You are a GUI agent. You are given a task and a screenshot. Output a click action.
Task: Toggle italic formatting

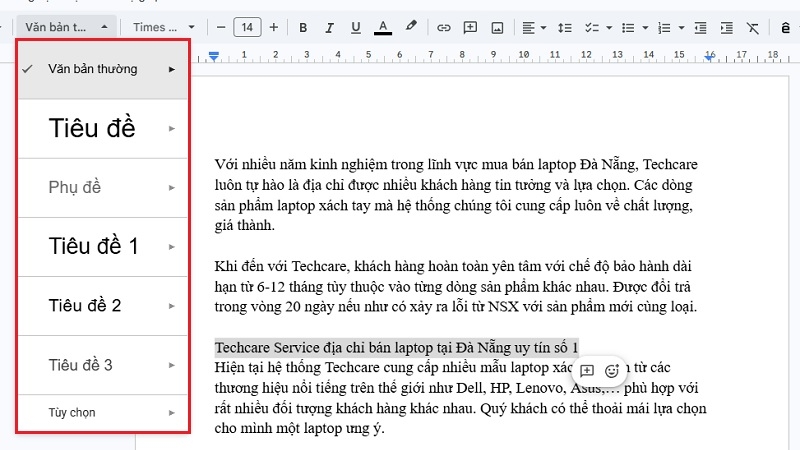pos(330,28)
